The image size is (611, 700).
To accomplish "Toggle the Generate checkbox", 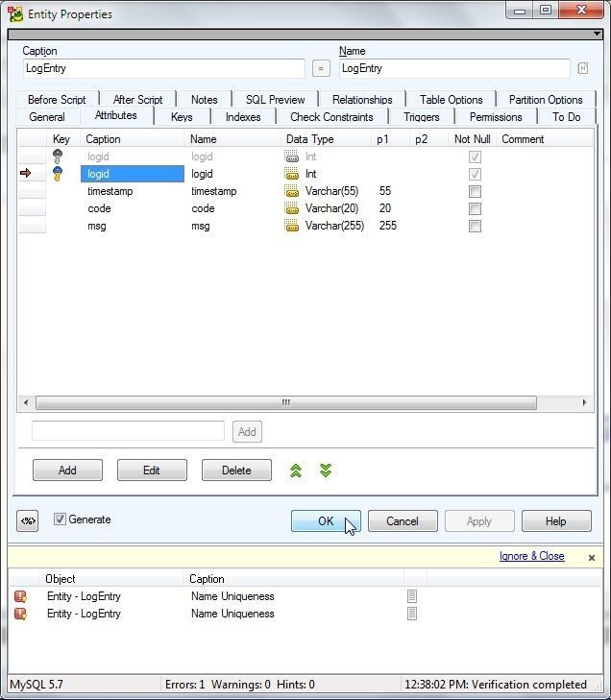I will 60,519.
